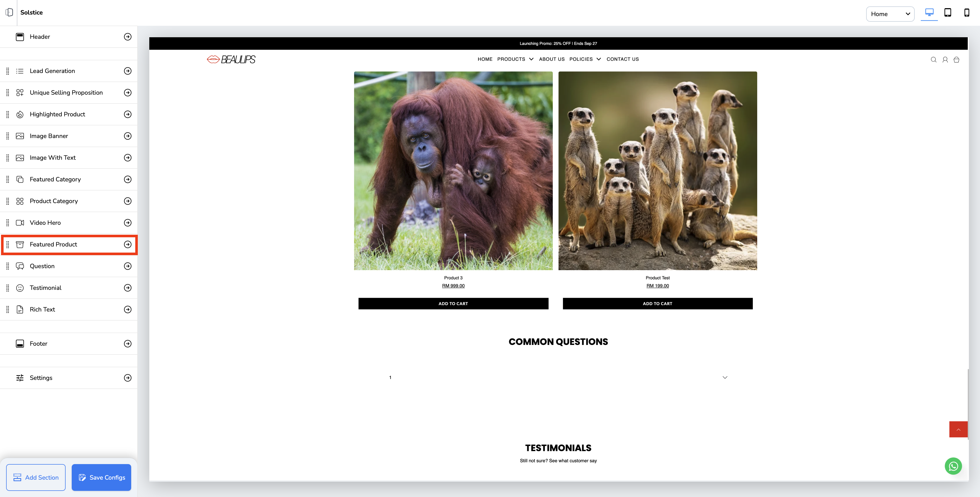
Task: Click the Save Configs button
Action: coord(101,477)
